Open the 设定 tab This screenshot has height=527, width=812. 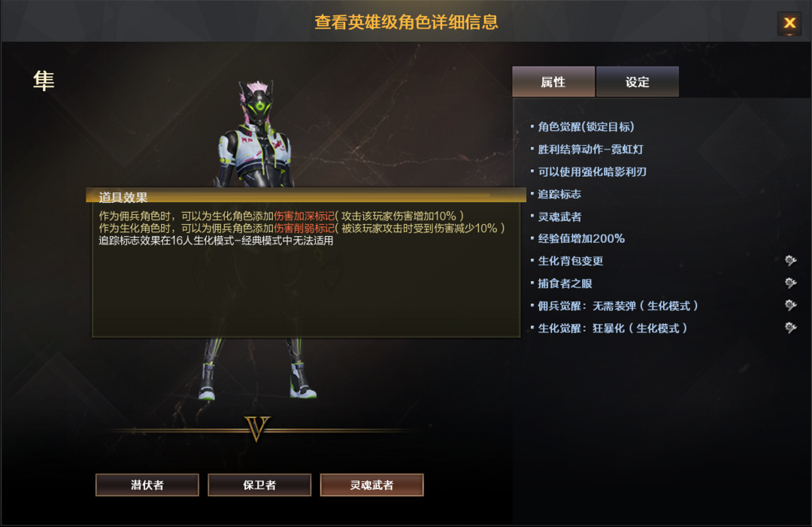[637, 82]
